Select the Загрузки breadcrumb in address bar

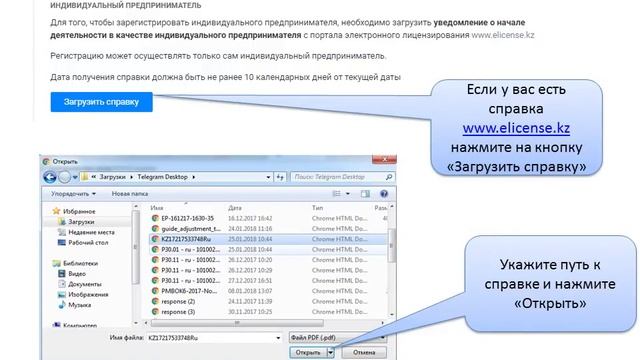[x=112, y=177]
